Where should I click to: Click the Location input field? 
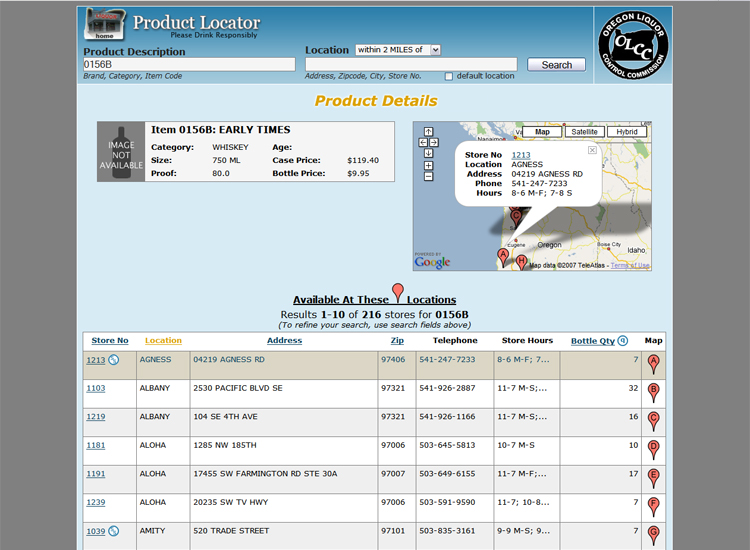411,65
